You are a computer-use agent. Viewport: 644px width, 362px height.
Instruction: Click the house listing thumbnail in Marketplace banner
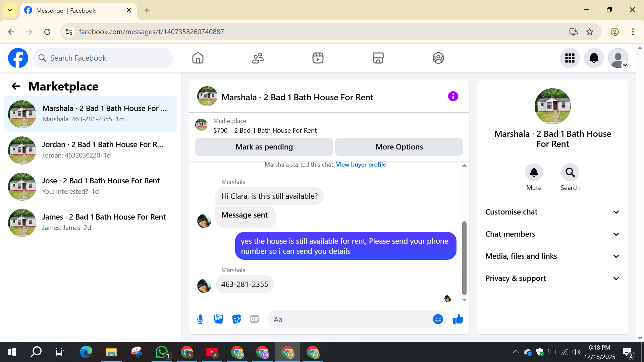(x=201, y=125)
